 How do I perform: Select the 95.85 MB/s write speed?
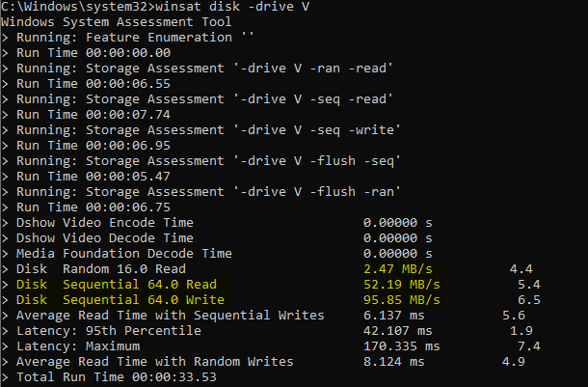coord(402,300)
